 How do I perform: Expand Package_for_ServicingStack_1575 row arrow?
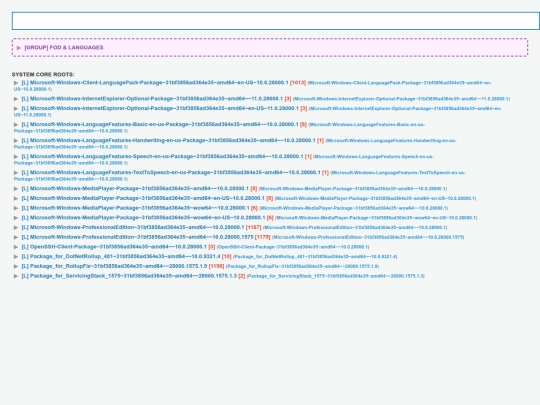pyautogui.click(x=16, y=276)
